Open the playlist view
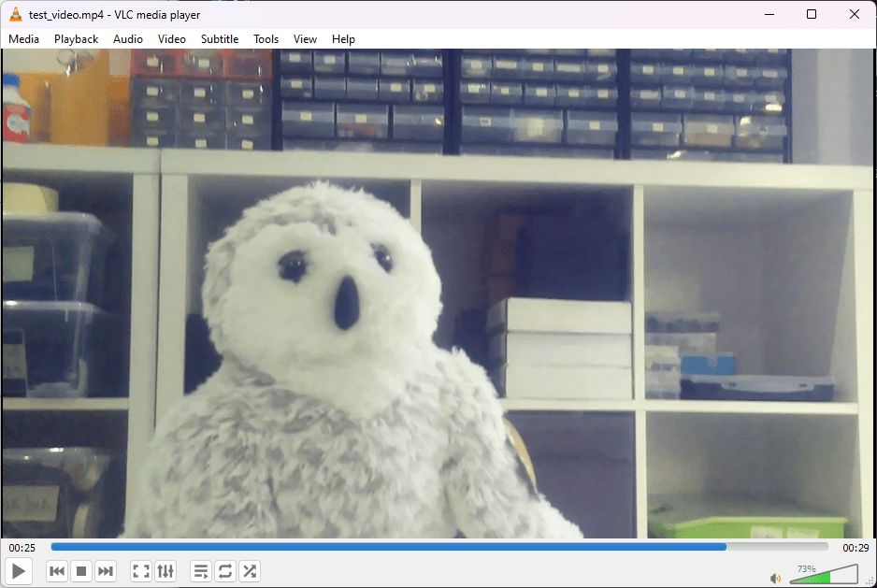This screenshot has height=588, width=877. click(200, 571)
